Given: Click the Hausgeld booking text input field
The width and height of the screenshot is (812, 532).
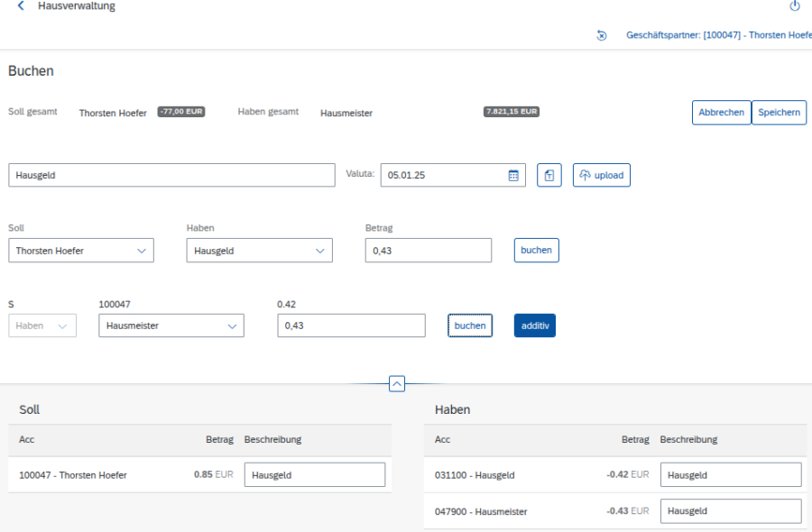Looking at the screenshot, I should pos(171,175).
